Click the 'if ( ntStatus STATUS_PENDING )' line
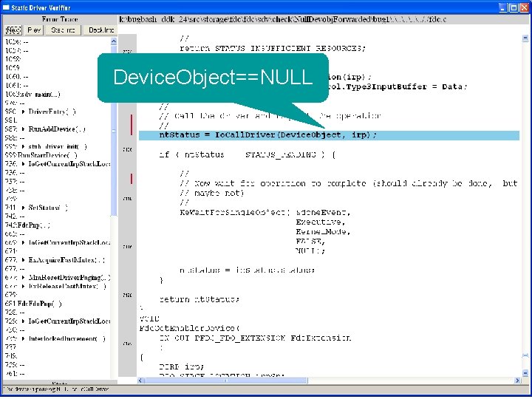The image size is (532, 399). point(248,154)
